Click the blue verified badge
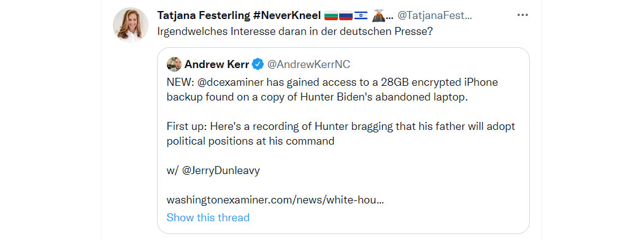Image resolution: width=644 pixels, height=239 pixels. pos(258,64)
